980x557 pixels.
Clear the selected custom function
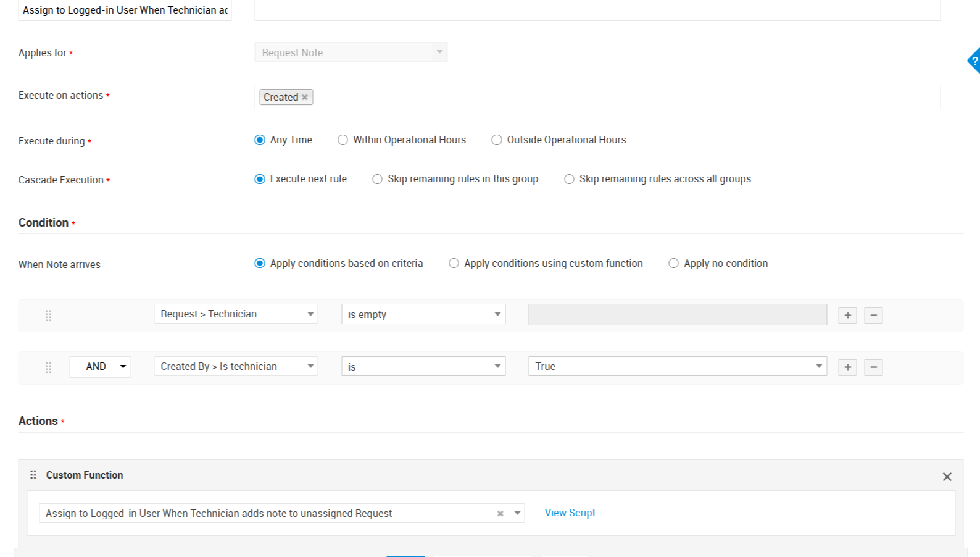pyautogui.click(x=500, y=514)
